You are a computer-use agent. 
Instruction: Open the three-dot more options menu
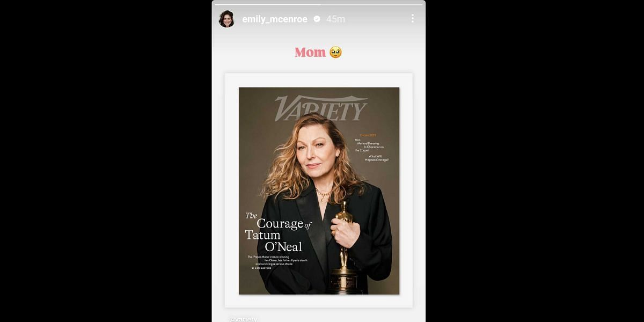coord(412,18)
